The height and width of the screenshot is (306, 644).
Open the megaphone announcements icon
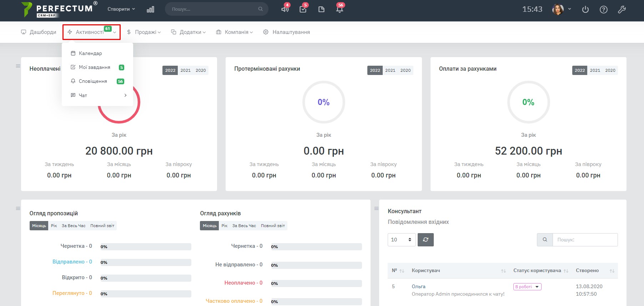[x=285, y=9]
